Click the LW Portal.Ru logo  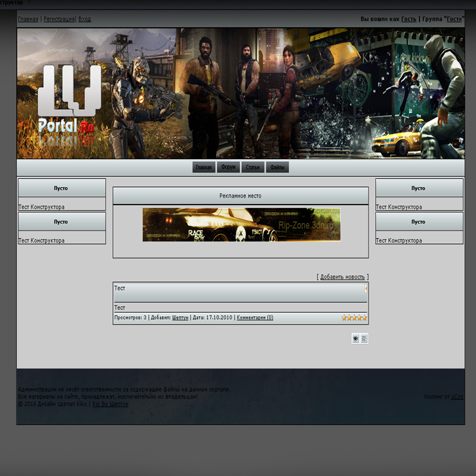click(69, 100)
